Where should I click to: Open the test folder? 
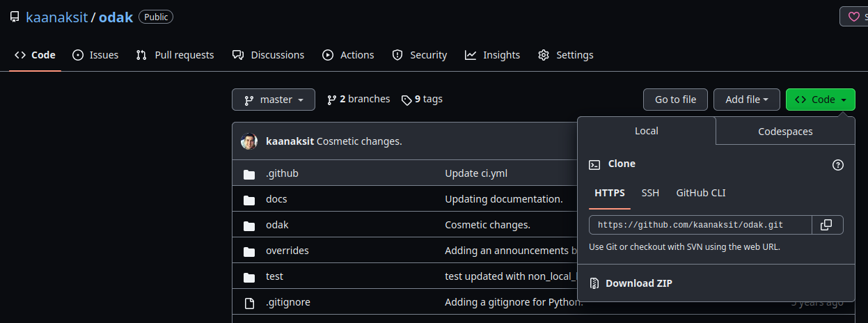coord(274,276)
